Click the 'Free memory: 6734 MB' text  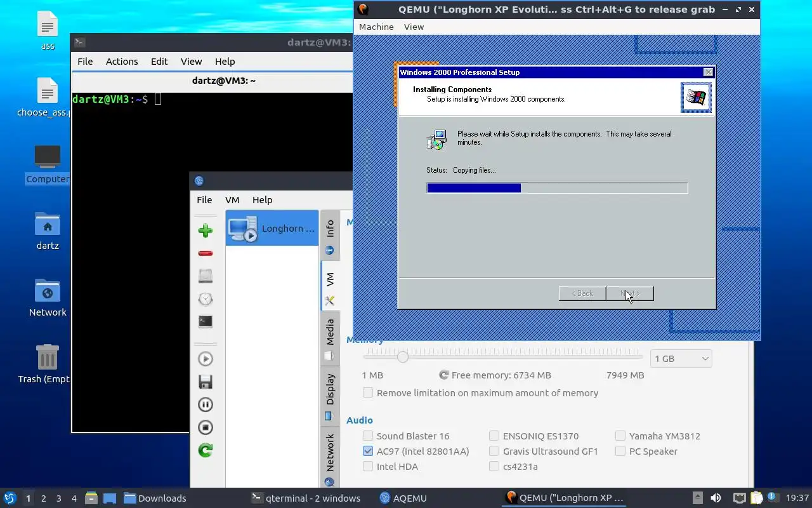501,375
